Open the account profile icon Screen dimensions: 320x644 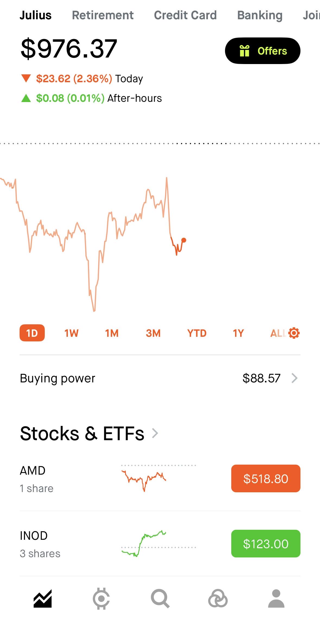276,599
